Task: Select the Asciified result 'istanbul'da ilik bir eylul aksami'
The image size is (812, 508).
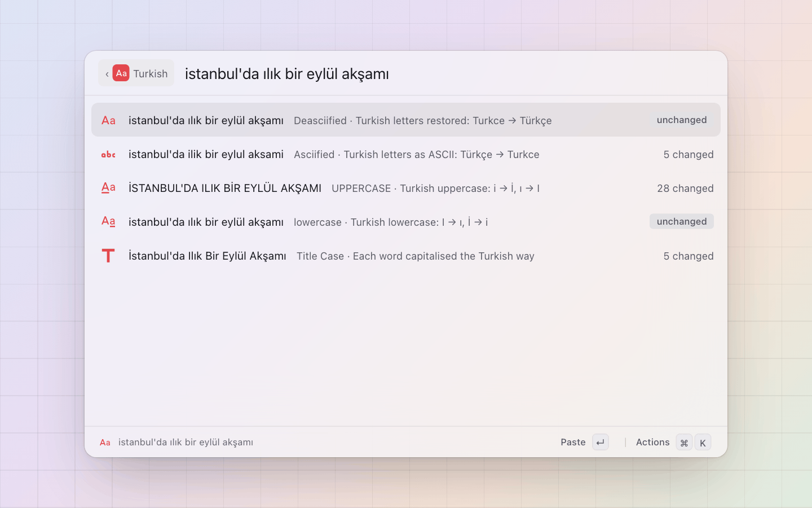Action: [206, 154]
